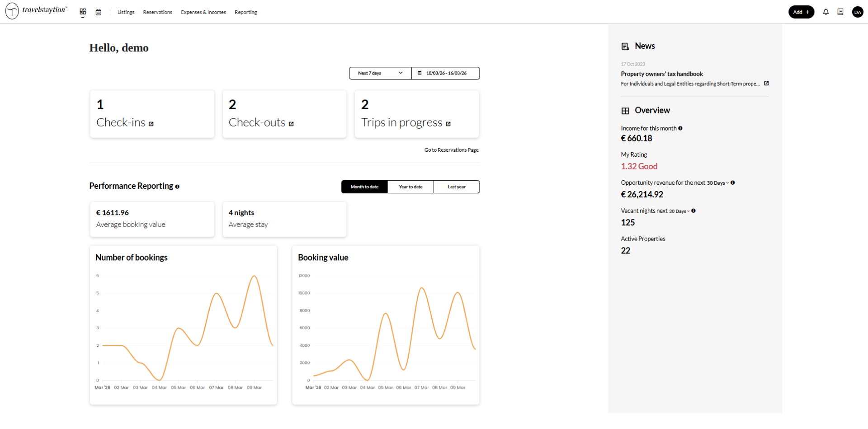Follow the Go to Reservations Page link

(451, 150)
